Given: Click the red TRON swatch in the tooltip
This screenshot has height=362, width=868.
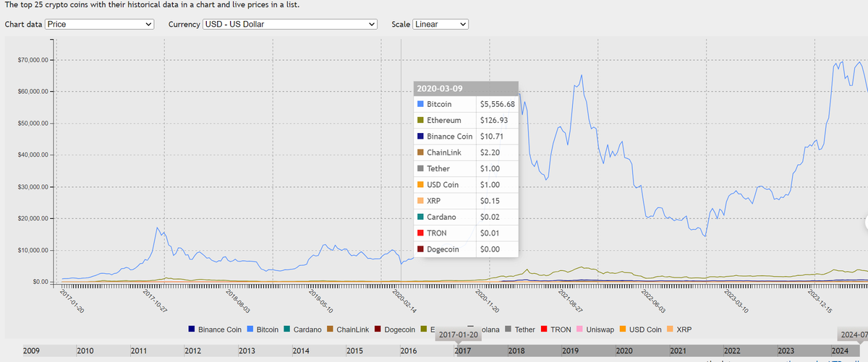Looking at the screenshot, I should point(421,233).
